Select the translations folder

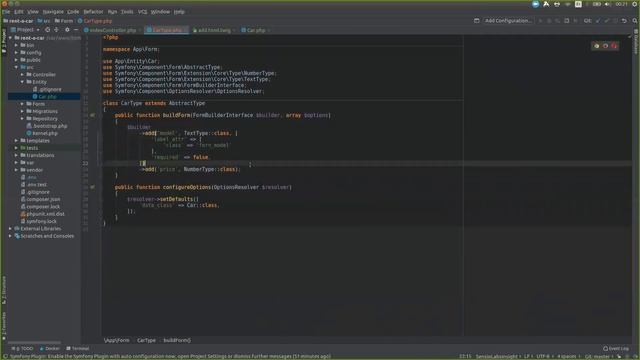(37, 156)
